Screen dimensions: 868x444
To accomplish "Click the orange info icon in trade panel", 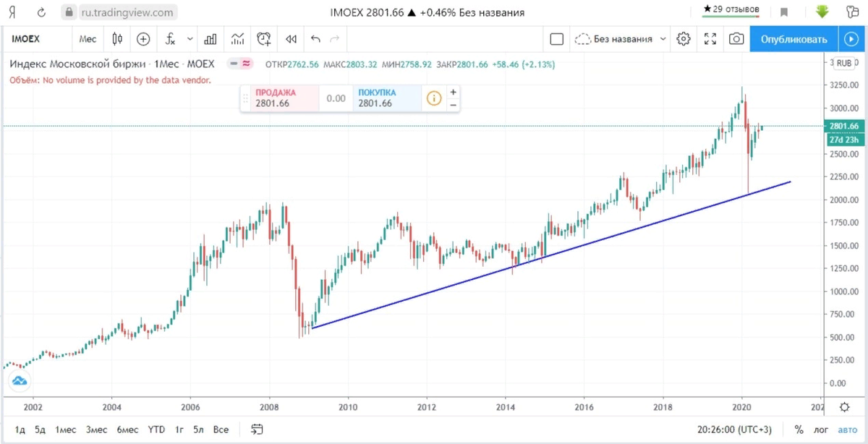I will (433, 98).
